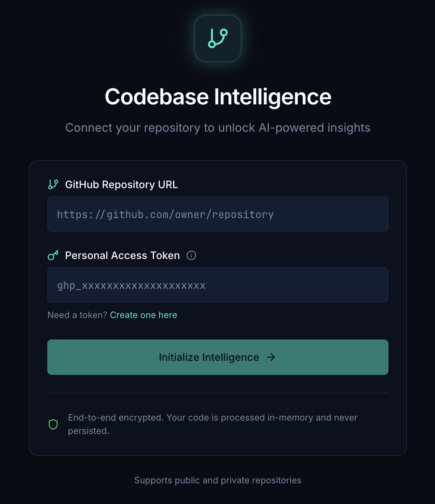Viewport: 435px width, 504px height.
Task: Click the key icon next to Personal Access Token
Action: click(x=53, y=255)
